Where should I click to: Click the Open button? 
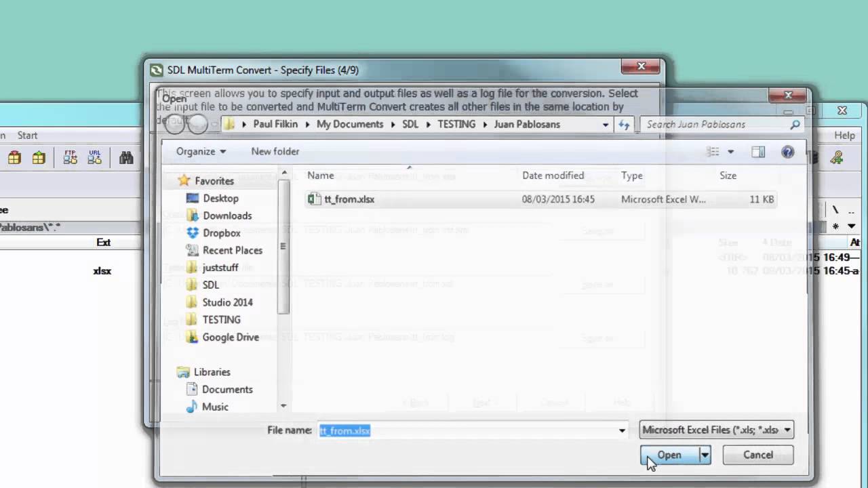[669, 455]
